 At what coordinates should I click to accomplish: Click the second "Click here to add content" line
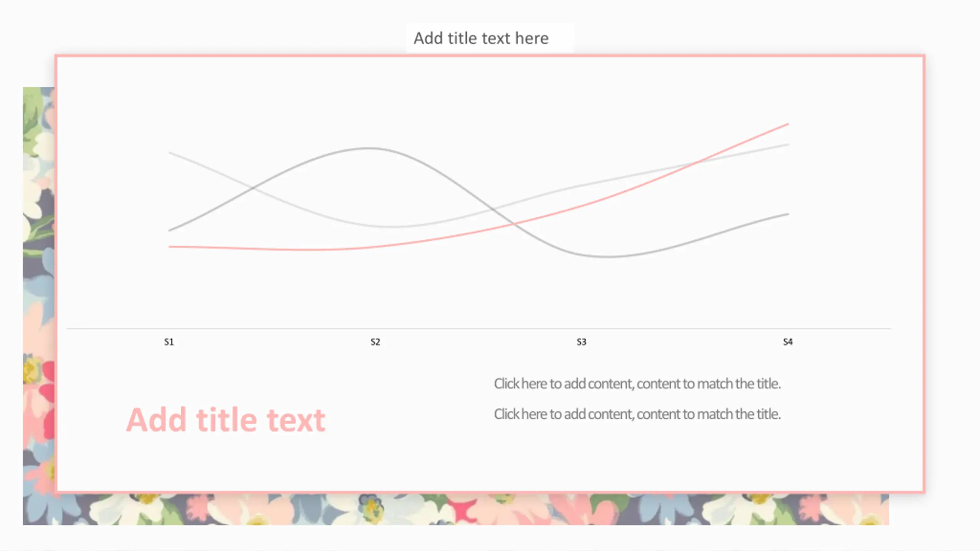637,414
